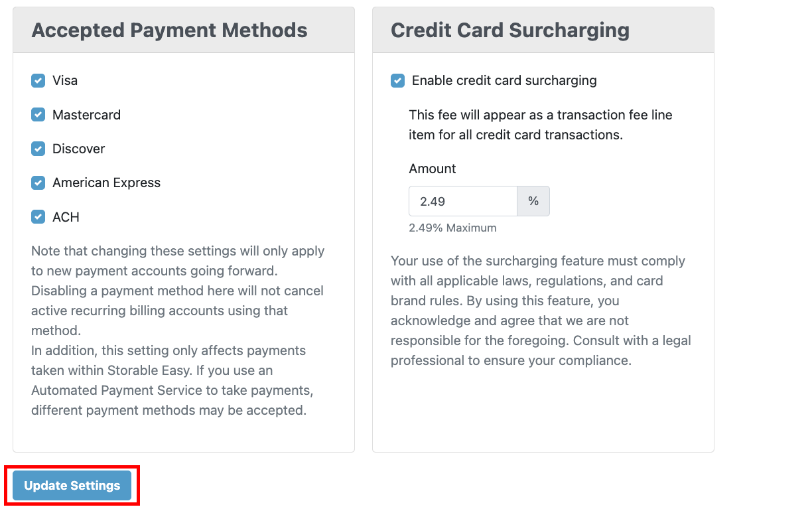Click the 2.49% Maximum hint text

(x=452, y=228)
